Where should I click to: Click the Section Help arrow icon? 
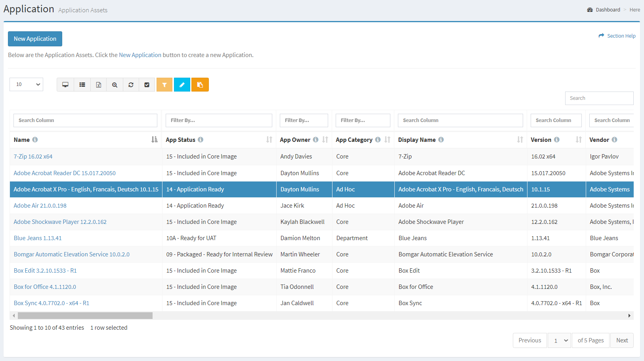(x=602, y=36)
